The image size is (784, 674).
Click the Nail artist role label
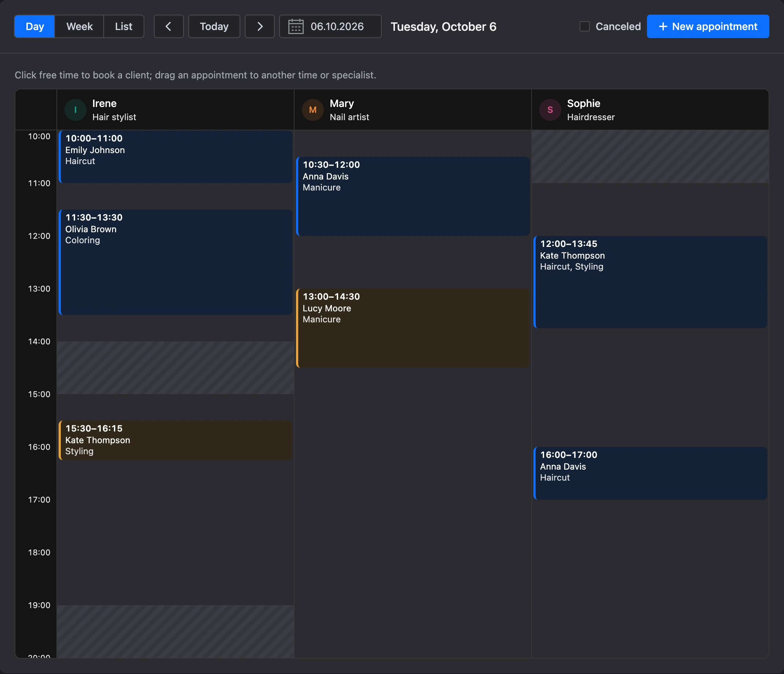pyautogui.click(x=349, y=117)
